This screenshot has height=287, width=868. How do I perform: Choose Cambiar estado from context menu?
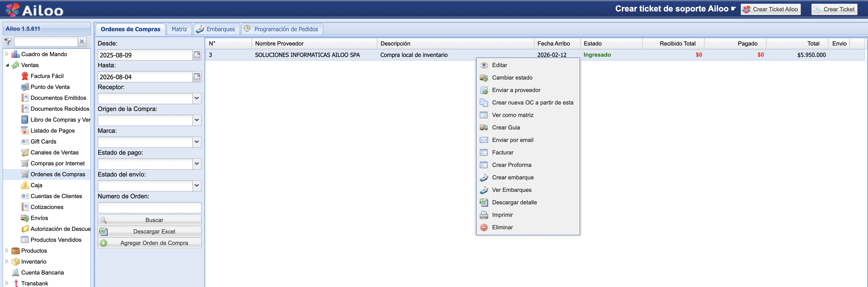[x=512, y=77]
